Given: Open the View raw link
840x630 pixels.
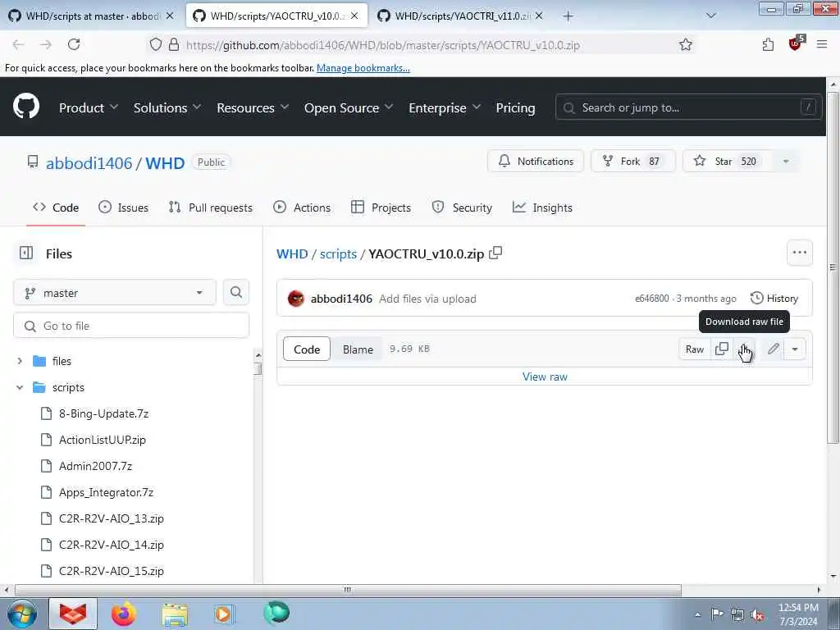Looking at the screenshot, I should click(x=545, y=377).
